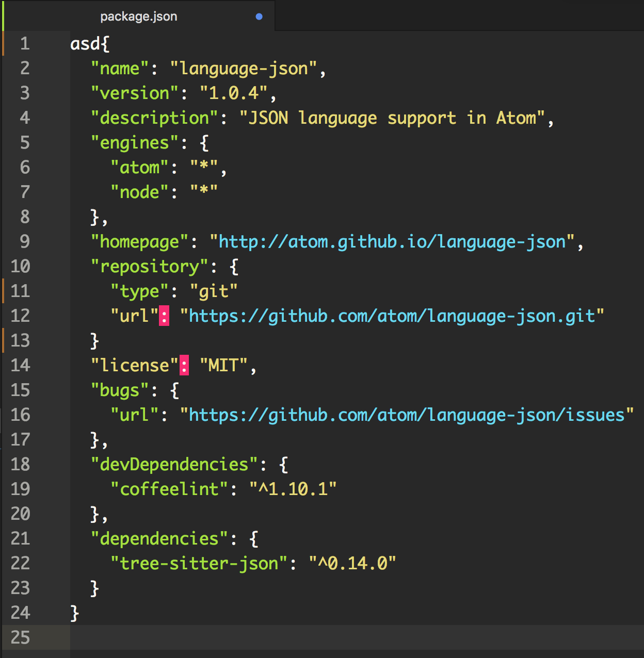Click "JSON language support in Atom" string
Image resolution: width=644 pixels, height=658 pixels.
(392, 118)
